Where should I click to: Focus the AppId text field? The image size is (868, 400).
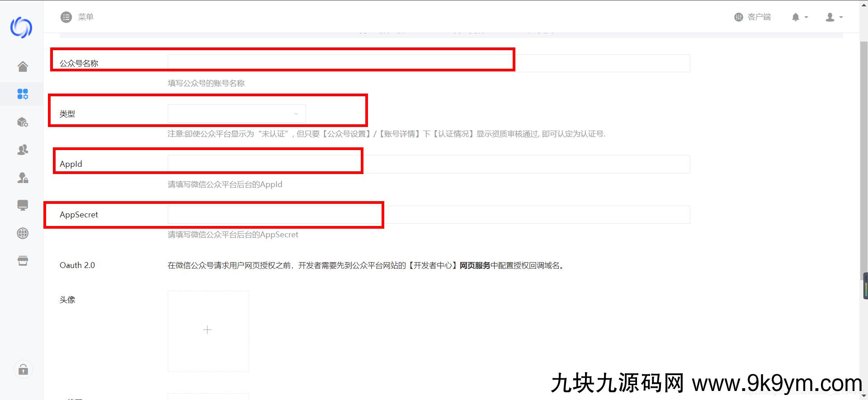[x=428, y=164]
